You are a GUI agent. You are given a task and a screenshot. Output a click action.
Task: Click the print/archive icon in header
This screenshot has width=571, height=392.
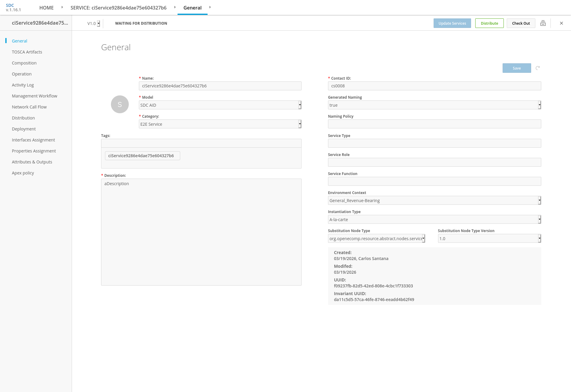543,23
